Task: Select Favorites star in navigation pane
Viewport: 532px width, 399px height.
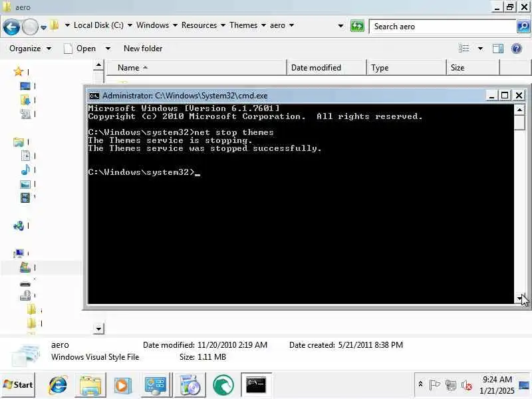Action: tap(19, 72)
